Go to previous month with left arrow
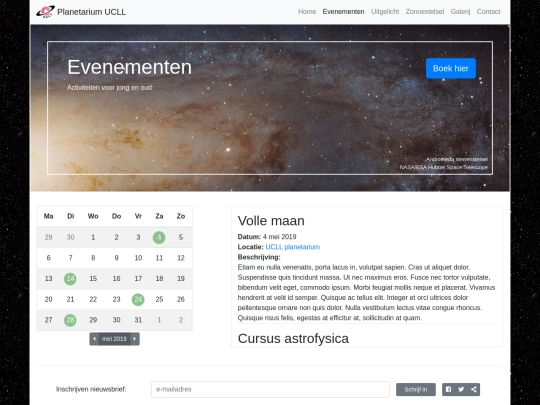This screenshot has height=405, width=540. click(x=94, y=339)
